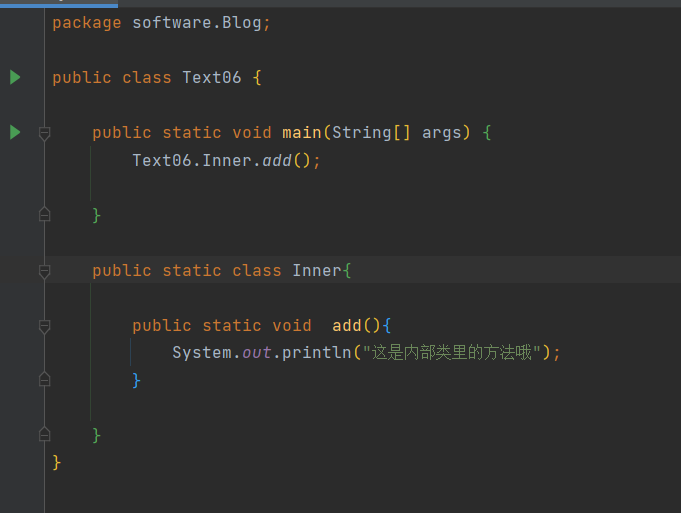Click the println method call
The image size is (681, 513).
(x=317, y=353)
